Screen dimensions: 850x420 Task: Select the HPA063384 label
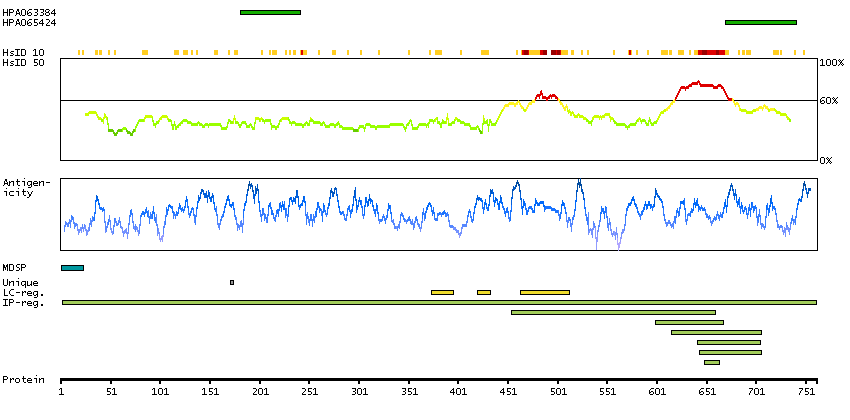tap(29, 12)
